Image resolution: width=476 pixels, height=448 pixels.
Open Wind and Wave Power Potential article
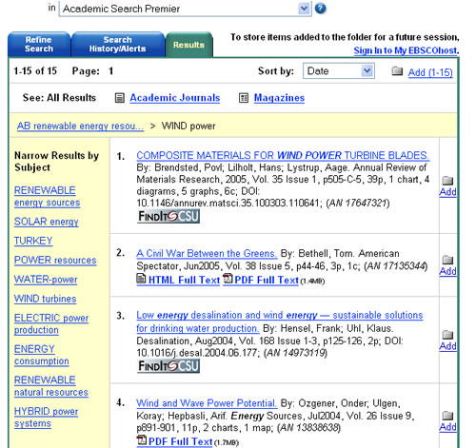(207, 403)
